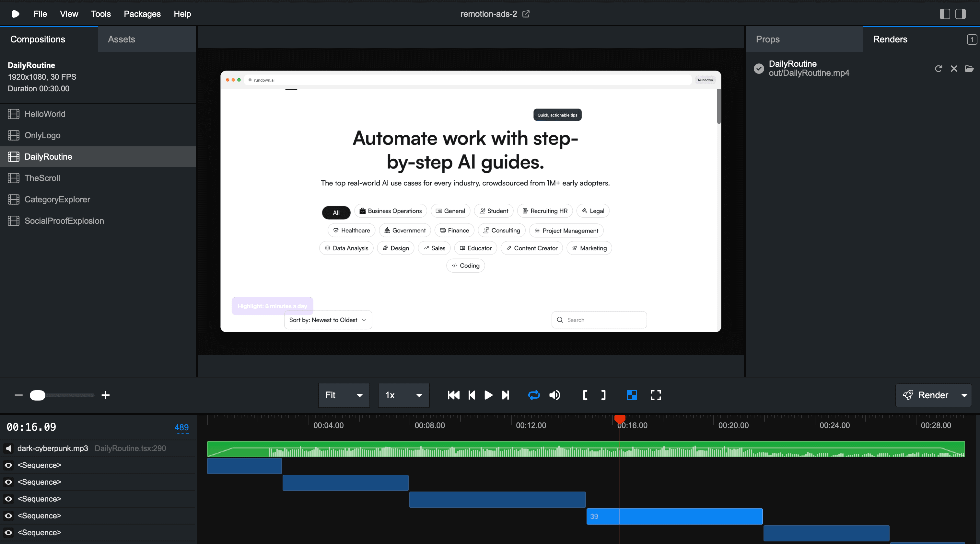Toggle loop playback mode
The width and height of the screenshot is (980, 544).
(x=534, y=395)
